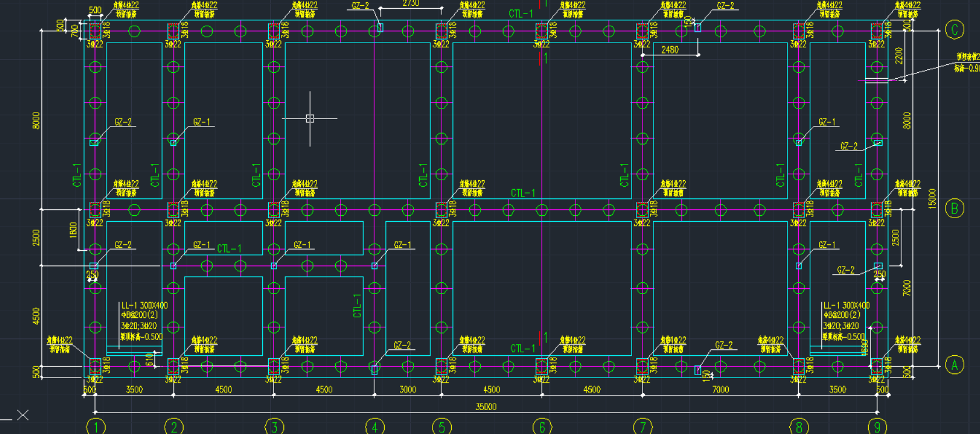Pick grid axis bubble 6
The width and height of the screenshot is (980, 434).
click(542, 427)
